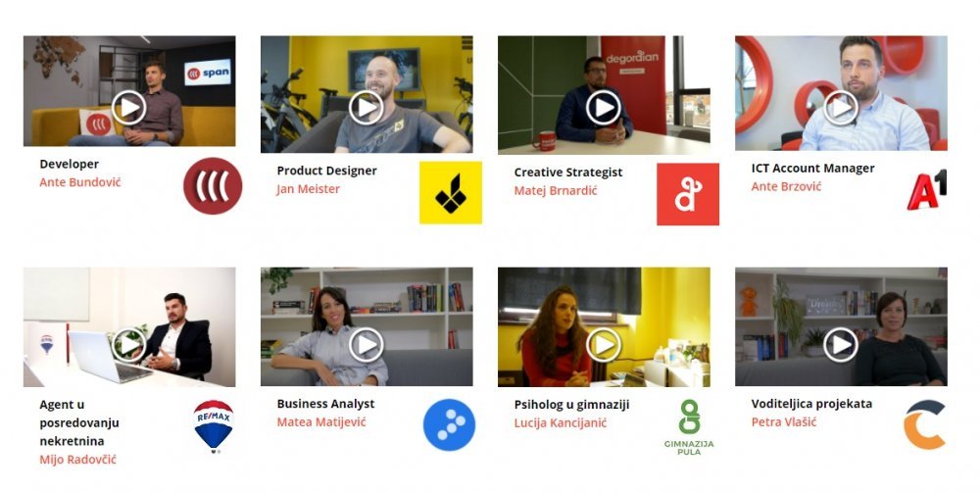
Task: Play Petra Vlašić's project manager video
Action: pos(841,344)
